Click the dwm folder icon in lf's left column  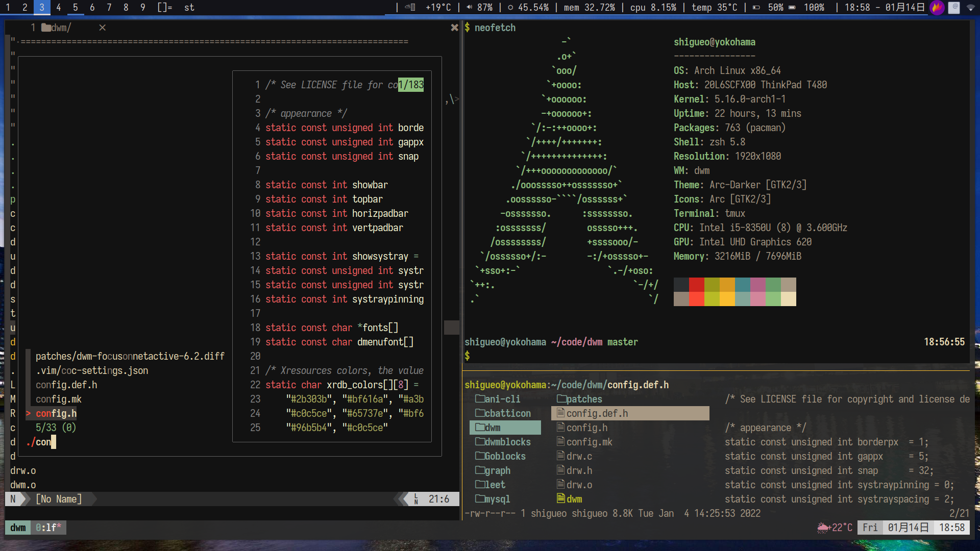[x=480, y=428]
